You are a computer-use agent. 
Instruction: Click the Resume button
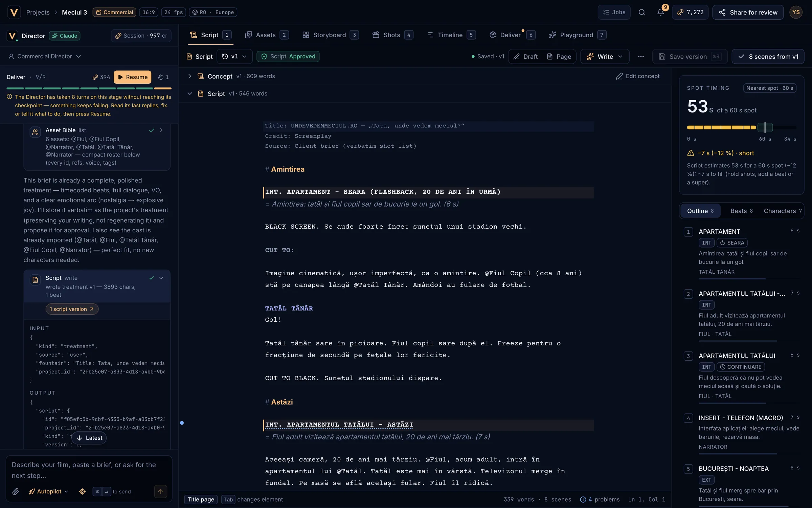(x=132, y=77)
